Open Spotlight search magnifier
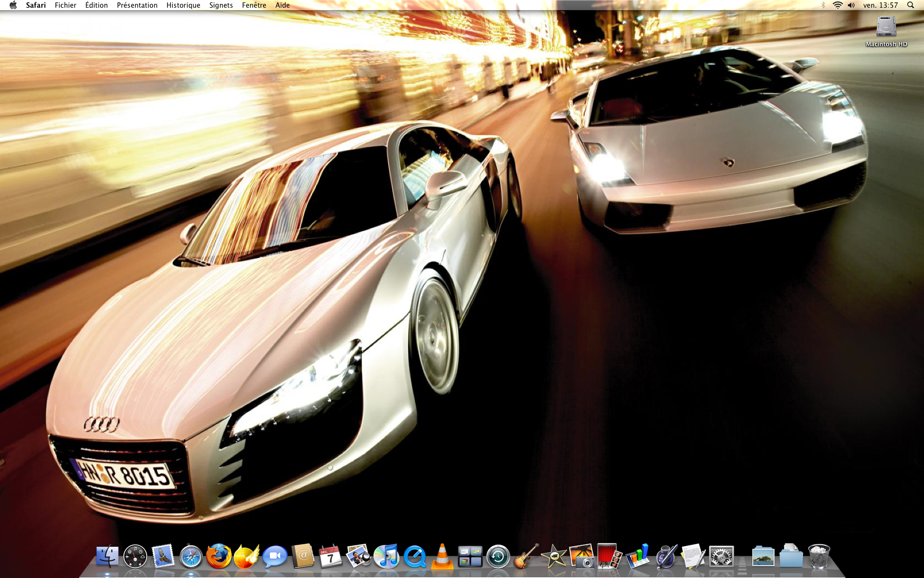This screenshot has height=578, width=924. 911,5
